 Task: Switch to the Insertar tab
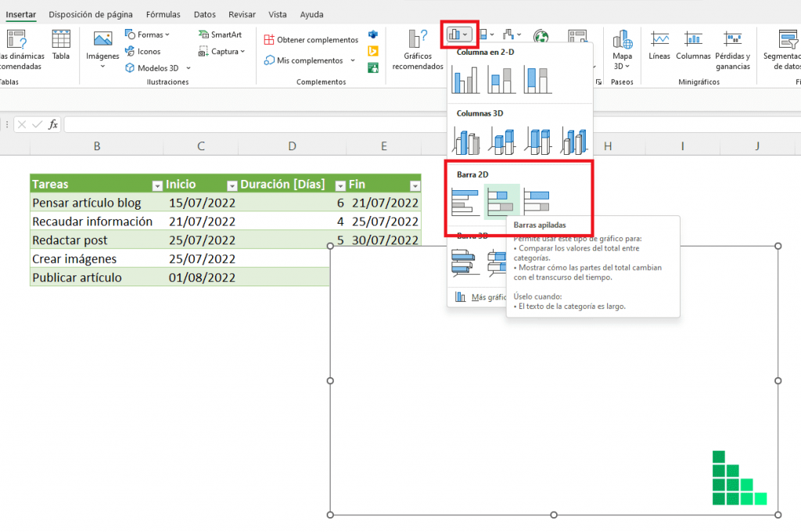[21, 14]
